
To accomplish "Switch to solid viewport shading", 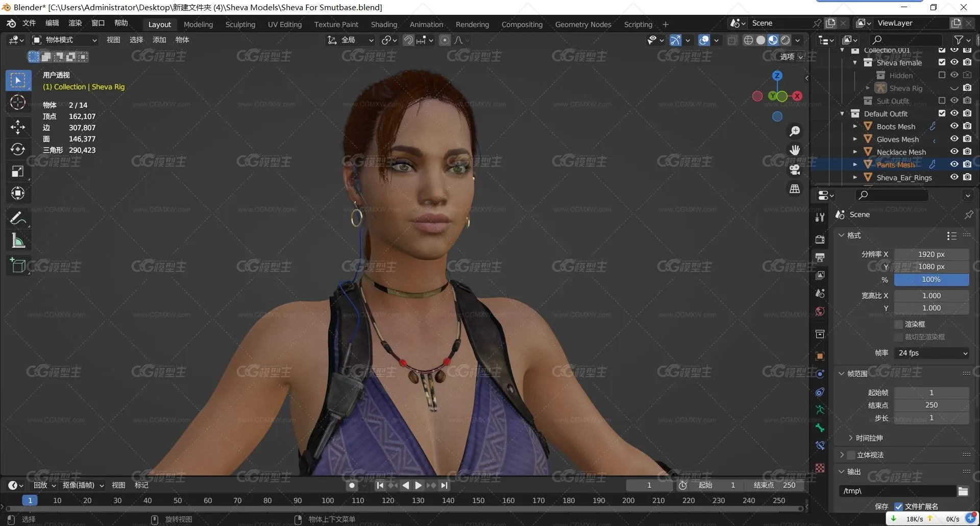I will point(761,40).
